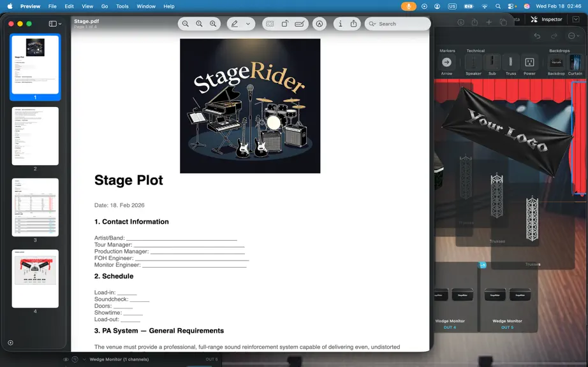Open the ellipsis more-options menu in StageRider
Image resolution: width=588 pixels, height=367 pixels.
tap(573, 36)
